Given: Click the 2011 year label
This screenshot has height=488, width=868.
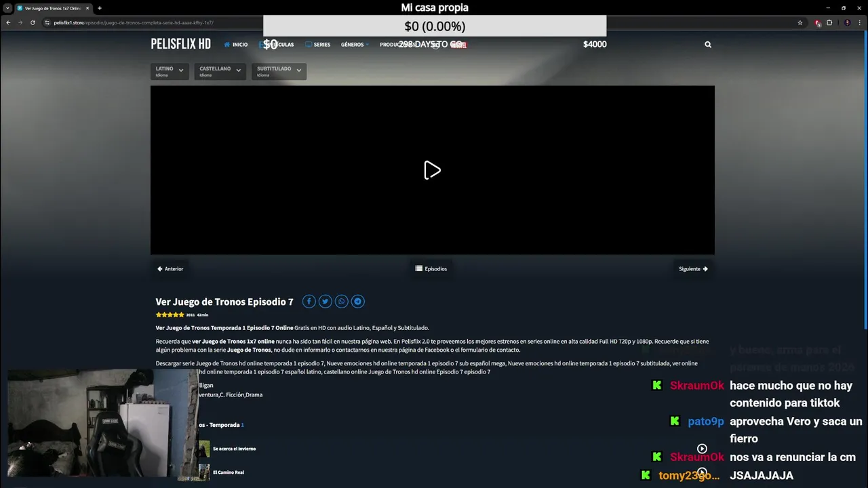Looking at the screenshot, I should (x=191, y=315).
